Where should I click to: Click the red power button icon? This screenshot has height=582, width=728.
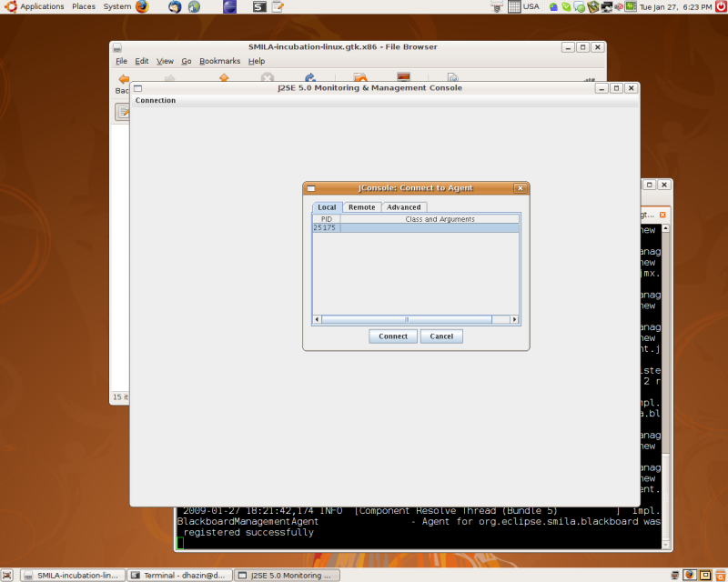click(721, 6)
